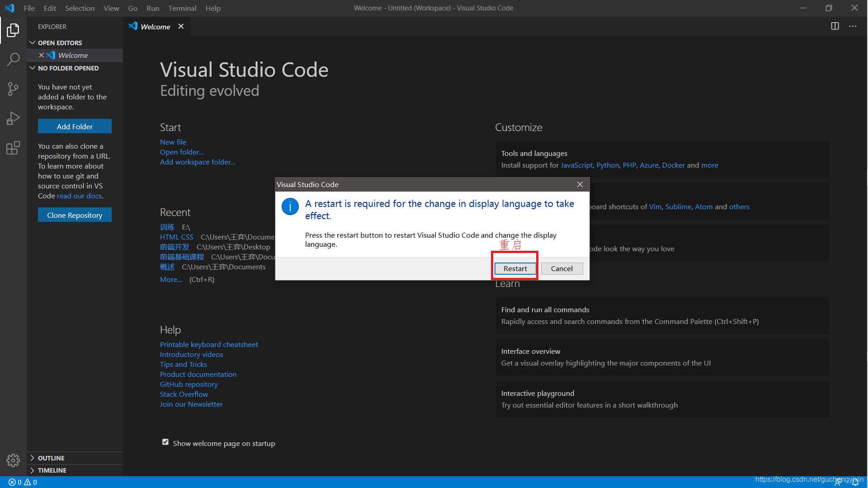Click the New file link
This screenshot has height=488, width=868.
click(173, 142)
